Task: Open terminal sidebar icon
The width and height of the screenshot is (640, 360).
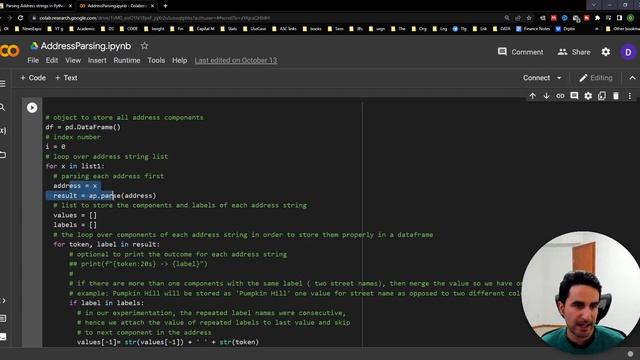Action: click(x=3, y=337)
